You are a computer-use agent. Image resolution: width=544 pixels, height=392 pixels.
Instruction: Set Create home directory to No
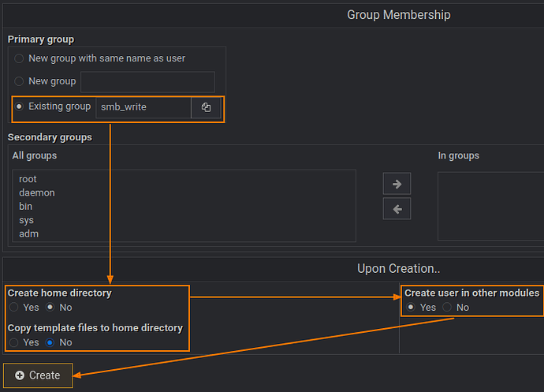[50, 307]
